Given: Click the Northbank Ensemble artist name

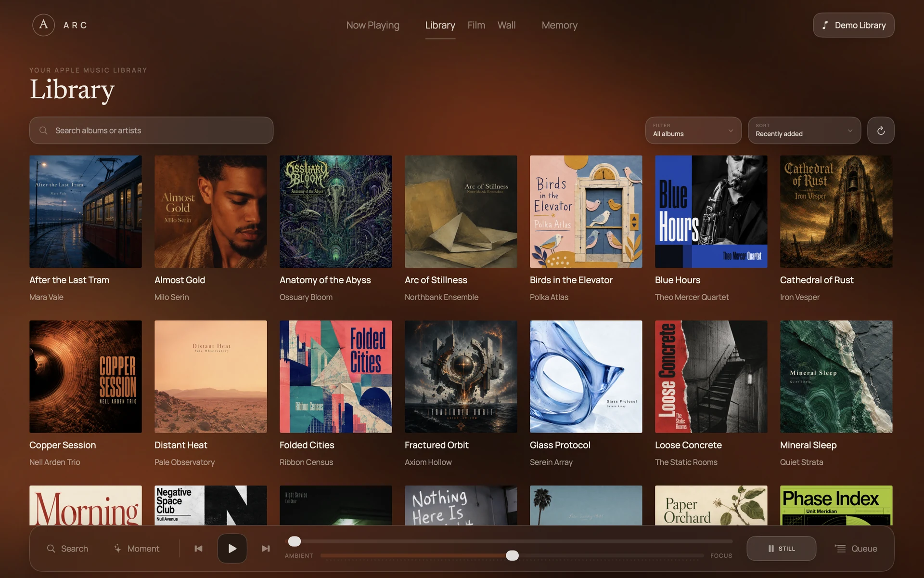Looking at the screenshot, I should 441,297.
